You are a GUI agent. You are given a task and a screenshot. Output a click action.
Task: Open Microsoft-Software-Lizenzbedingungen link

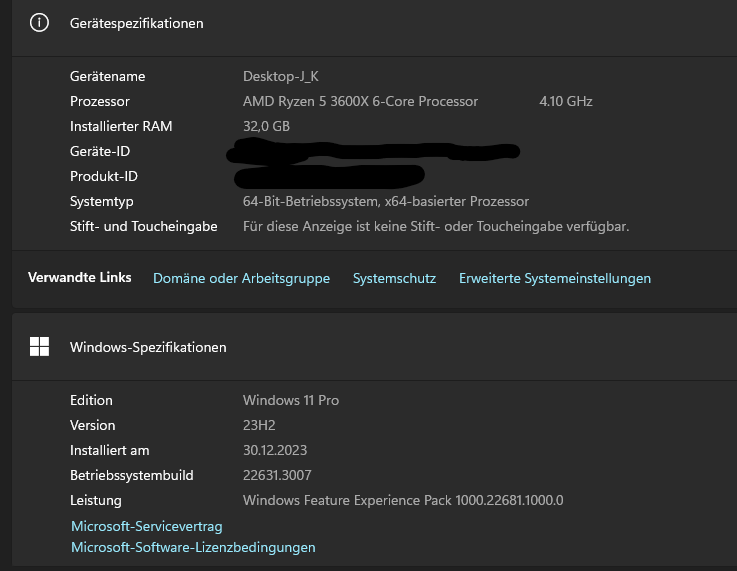click(193, 548)
